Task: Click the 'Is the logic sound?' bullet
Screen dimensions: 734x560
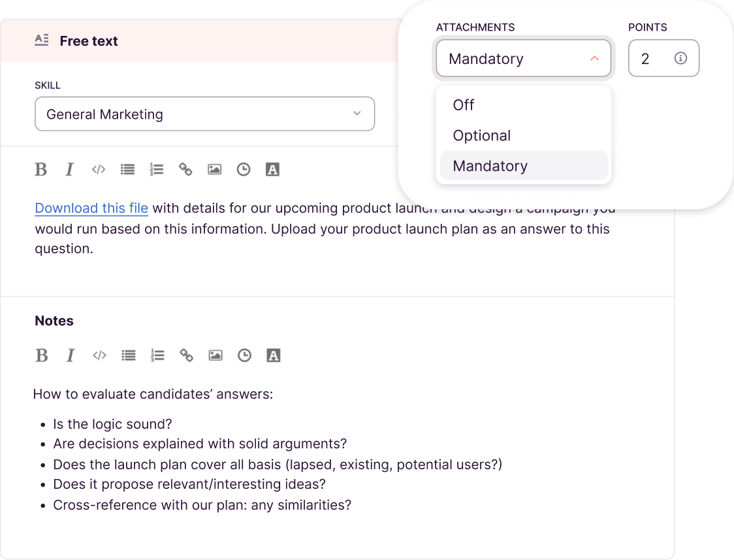Action: tap(112, 424)
